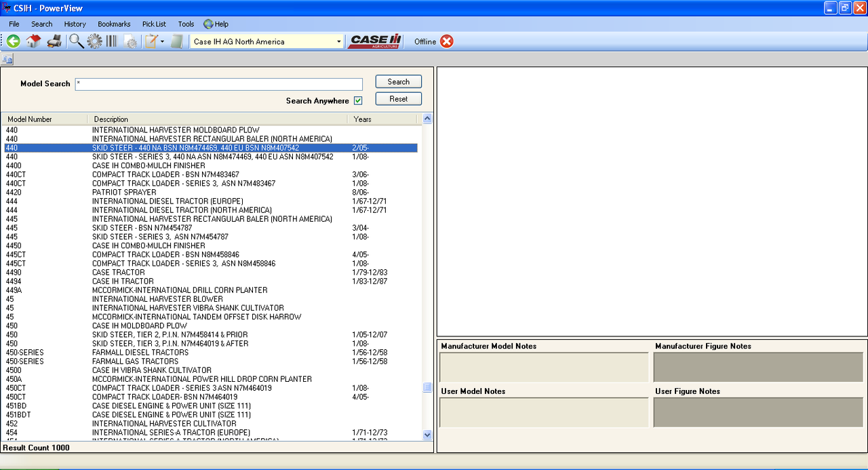Click the globe icon beside Help
The image size is (868, 470).
pyautogui.click(x=208, y=24)
